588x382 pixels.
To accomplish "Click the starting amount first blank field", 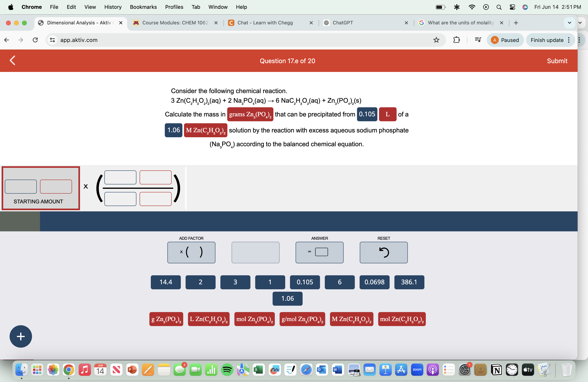I will pyautogui.click(x=21, y=186).
